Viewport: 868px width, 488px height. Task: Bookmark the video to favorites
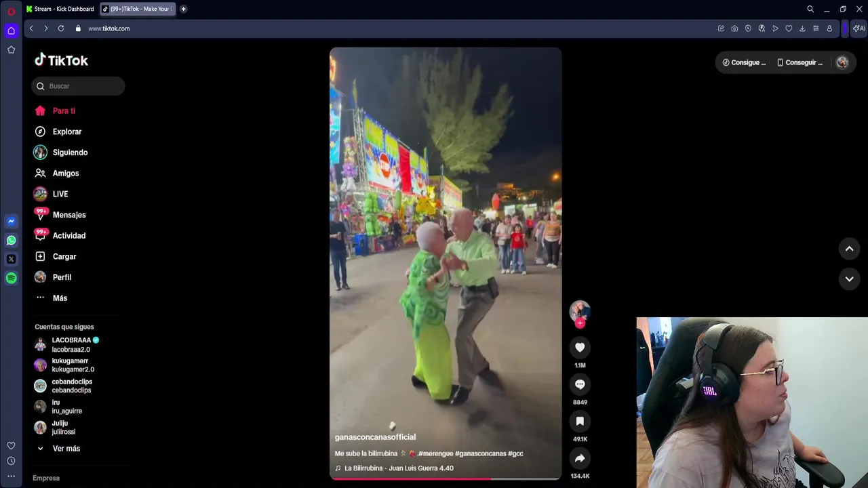580,422
